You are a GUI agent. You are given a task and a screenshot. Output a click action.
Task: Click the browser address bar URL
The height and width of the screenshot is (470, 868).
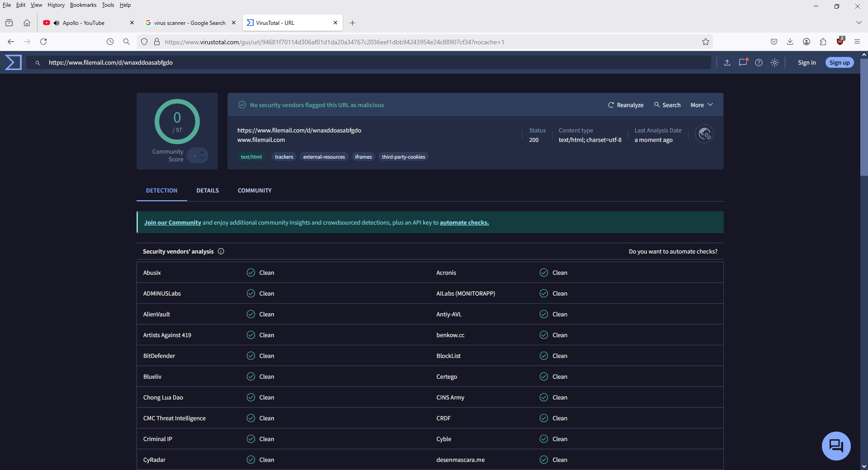(335, 42)
